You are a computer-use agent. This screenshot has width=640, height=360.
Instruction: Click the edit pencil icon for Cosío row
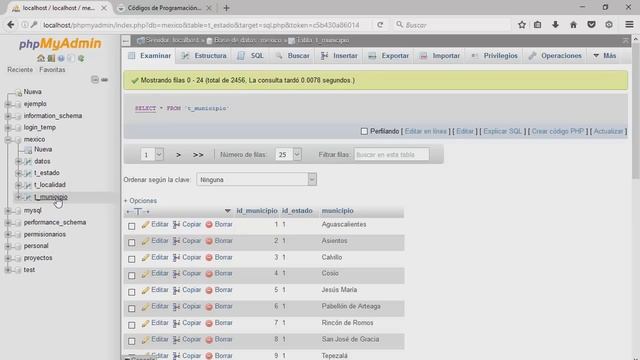click(145, 274)
